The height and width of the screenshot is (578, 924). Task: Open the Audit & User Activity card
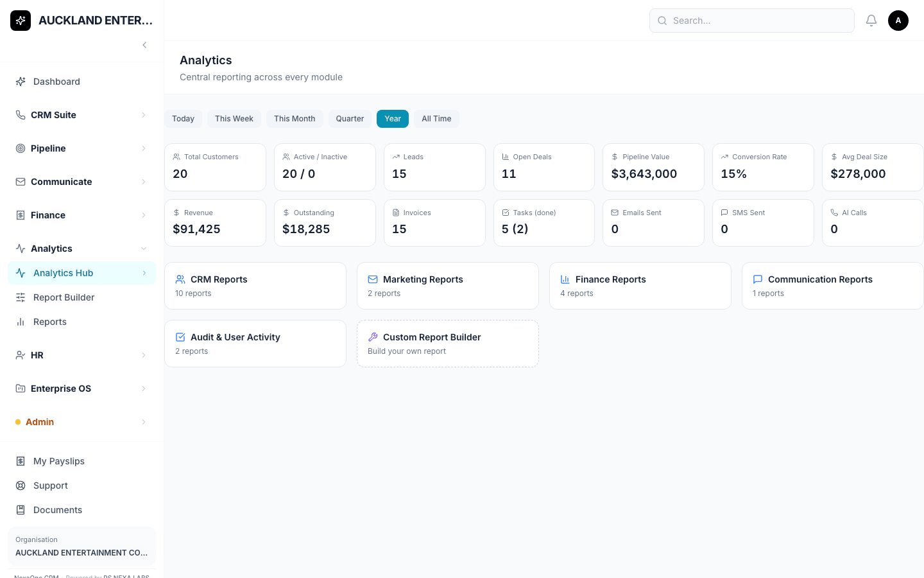click(255, 344)
